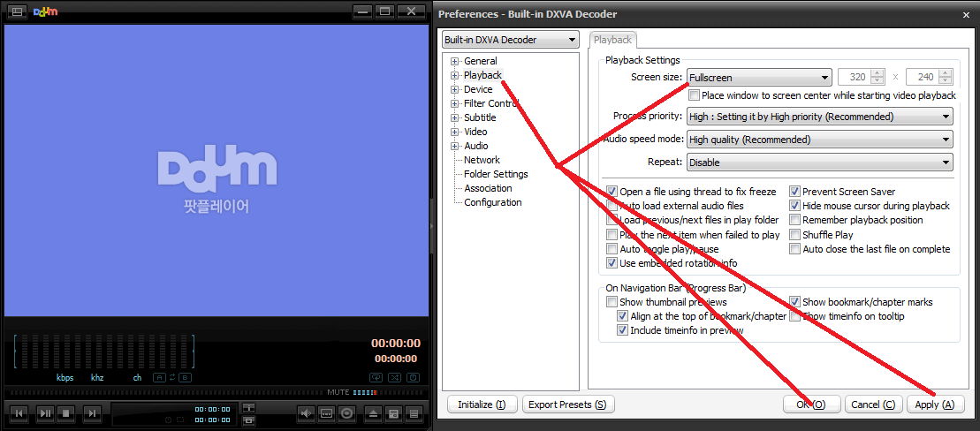
Task: Decrease the 240 height stepper
Action: point(946,82)
